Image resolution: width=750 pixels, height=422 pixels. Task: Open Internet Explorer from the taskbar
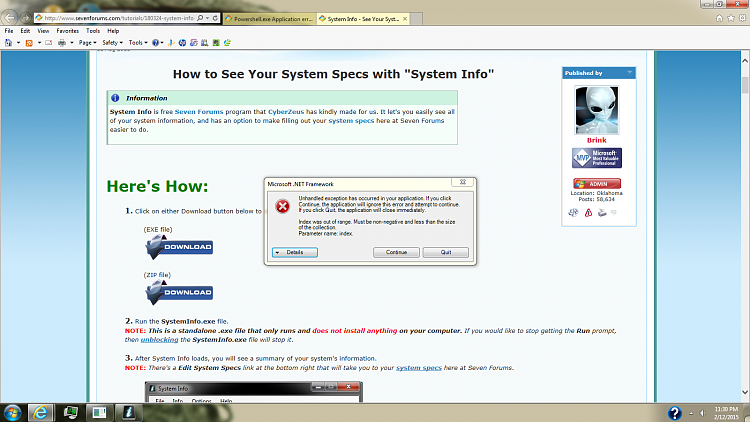(x=40, y=413)
